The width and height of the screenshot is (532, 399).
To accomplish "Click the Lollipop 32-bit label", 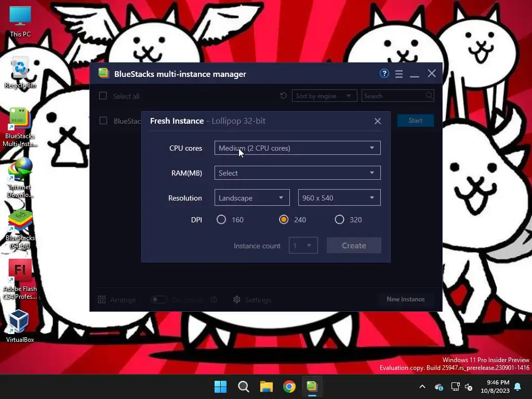I will coord(238,121).
